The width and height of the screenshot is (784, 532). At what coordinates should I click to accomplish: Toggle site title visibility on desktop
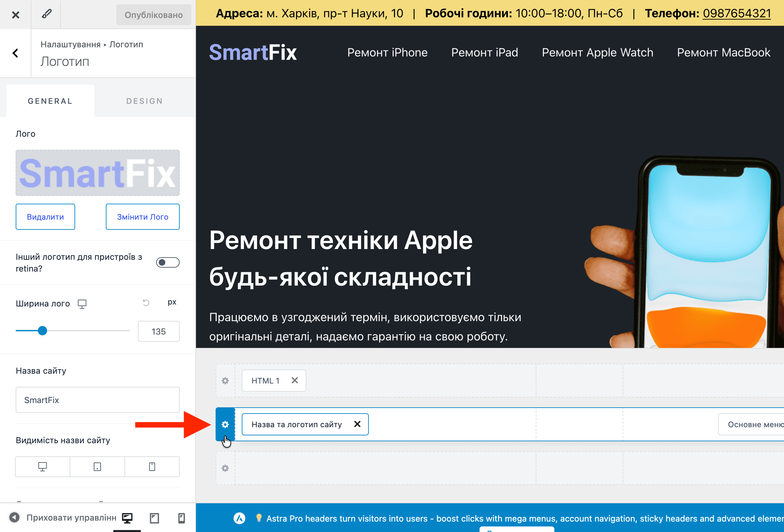[x=42, y=467]
